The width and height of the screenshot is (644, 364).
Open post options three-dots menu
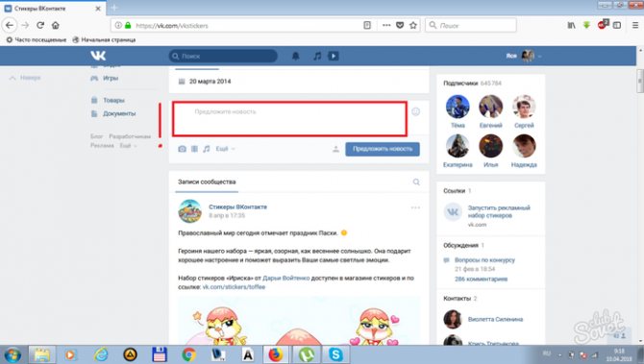coord(415,207)
